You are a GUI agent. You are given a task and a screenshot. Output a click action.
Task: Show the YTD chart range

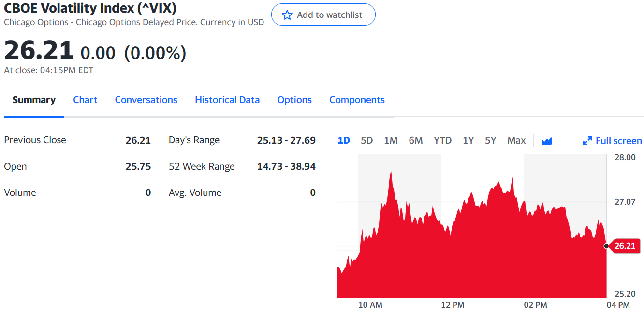coord(442,140)
